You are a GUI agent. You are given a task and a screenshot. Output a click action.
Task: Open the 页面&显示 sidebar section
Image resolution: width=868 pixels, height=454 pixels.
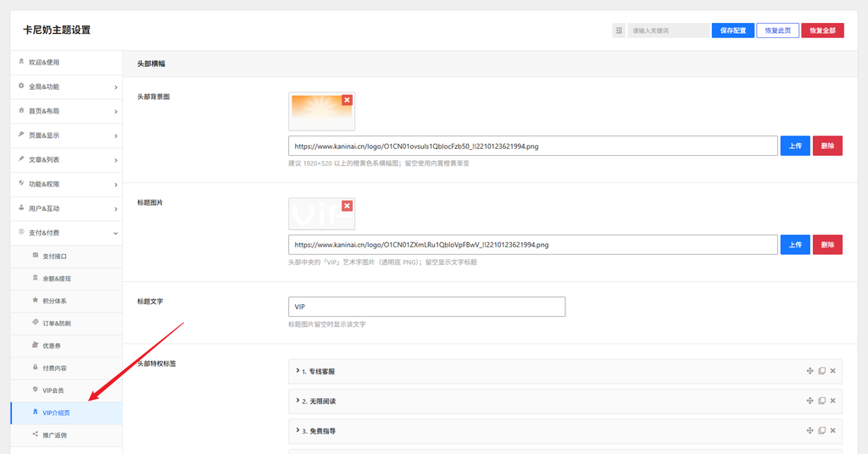point(66,136)
